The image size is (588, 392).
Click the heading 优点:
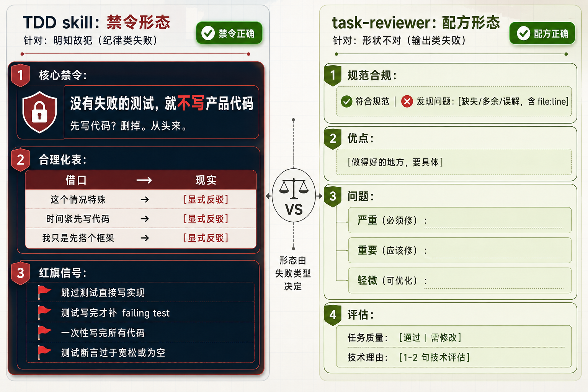coord(361,139)
